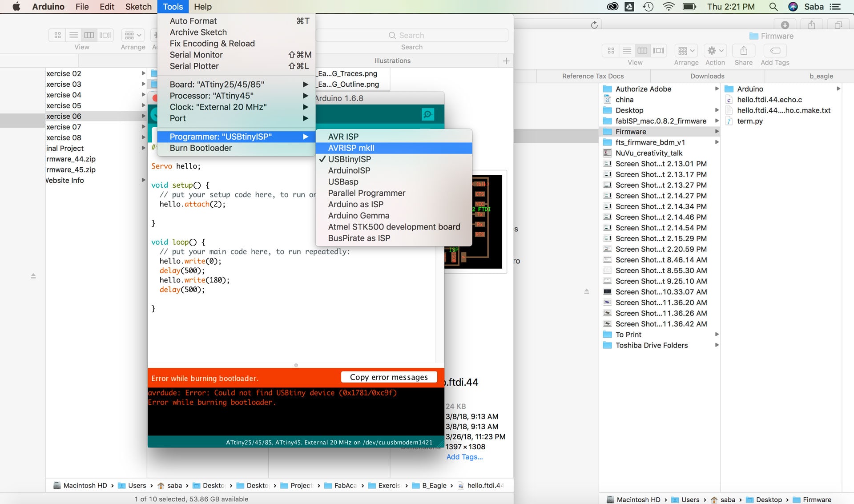Click the Finder Search field
This screenshot has width=854, height=504.
point(412,36)
